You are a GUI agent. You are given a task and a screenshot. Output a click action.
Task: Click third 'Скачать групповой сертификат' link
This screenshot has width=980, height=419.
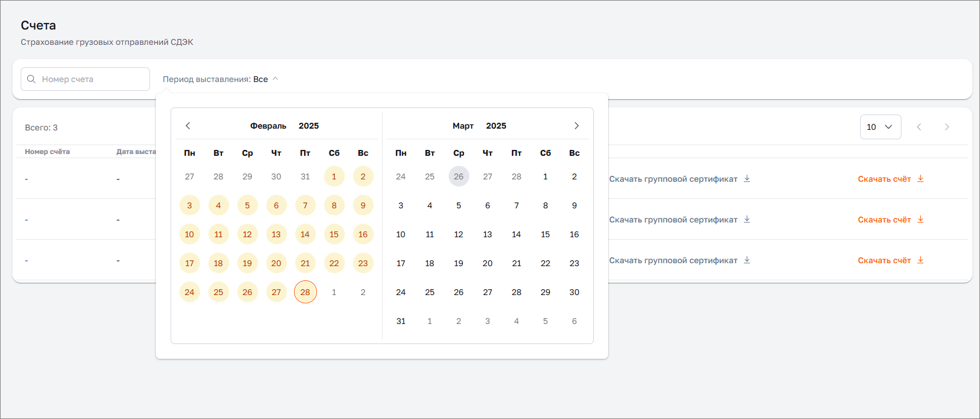tap(673, 260)
